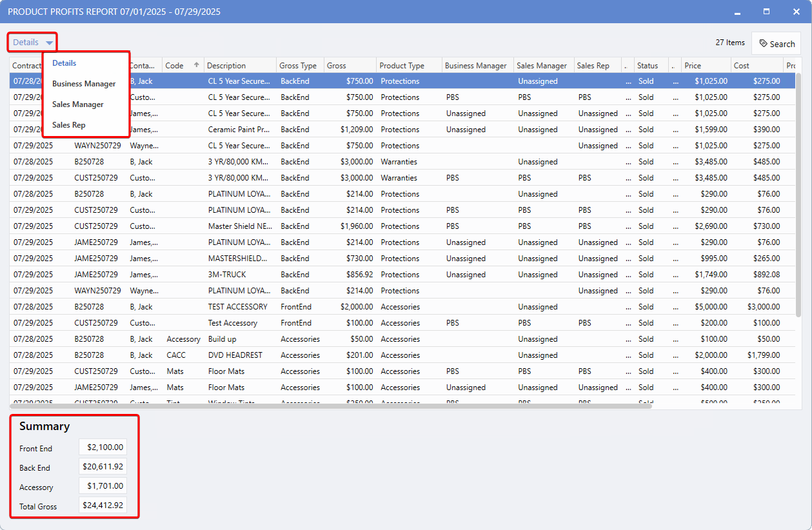Select the DVD HEADREST accessory row
Viewport: 812px width, 530px height.
[235, 355]
